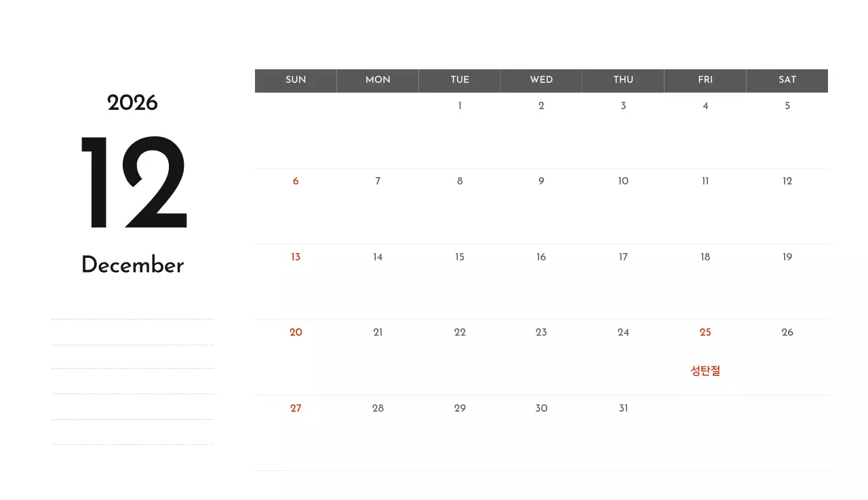Image resolution: width=868 pixels, height=500 pixels.
Task: Click the first dotted notes line
Action: point(132,319)
